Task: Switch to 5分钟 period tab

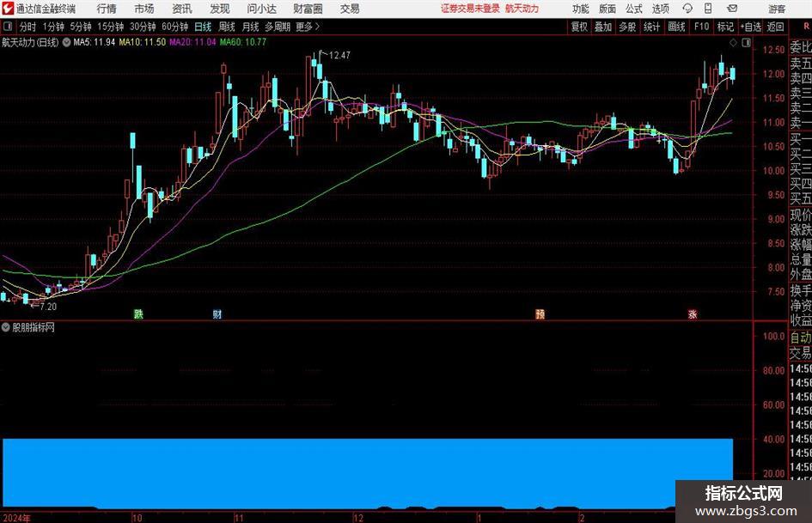Action: point(81,27)
